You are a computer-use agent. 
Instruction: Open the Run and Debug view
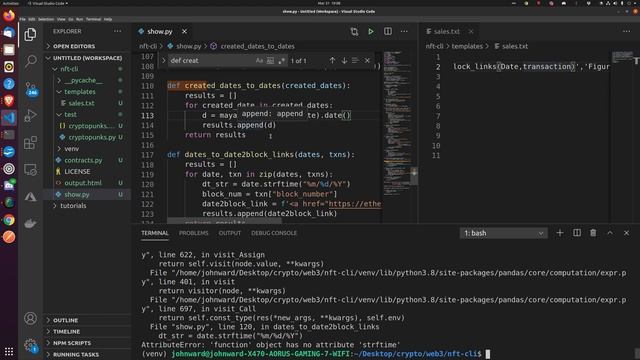click(30, 116)
